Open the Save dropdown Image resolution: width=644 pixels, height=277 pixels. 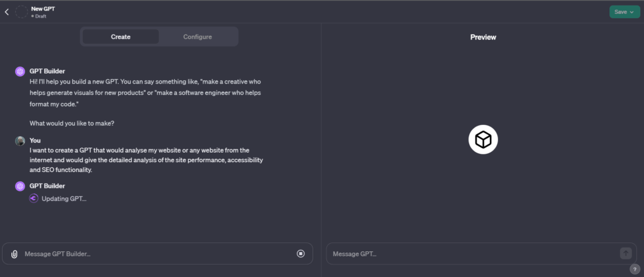(x=625, y=12)
